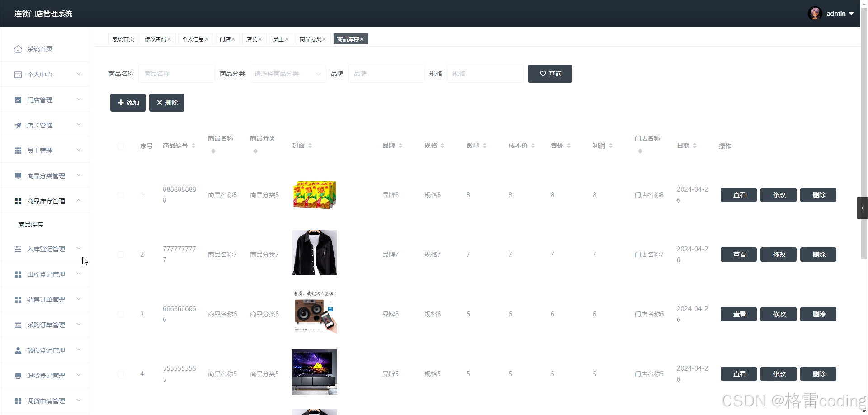Click the 门店管理 sidebar icon
Image resolution: width=868 pixels, height=415 pixels.
18,99
